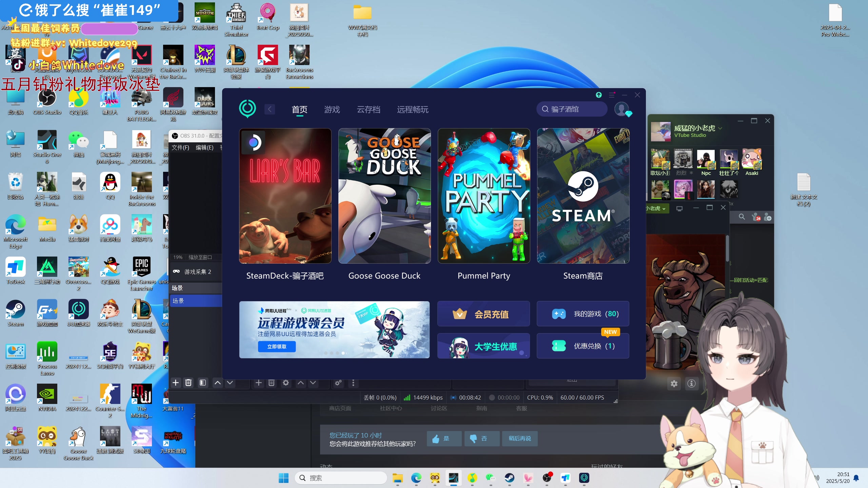The image size is (868, 488).
Task: Open Steam from the taskbar
Action: point(509,478)
